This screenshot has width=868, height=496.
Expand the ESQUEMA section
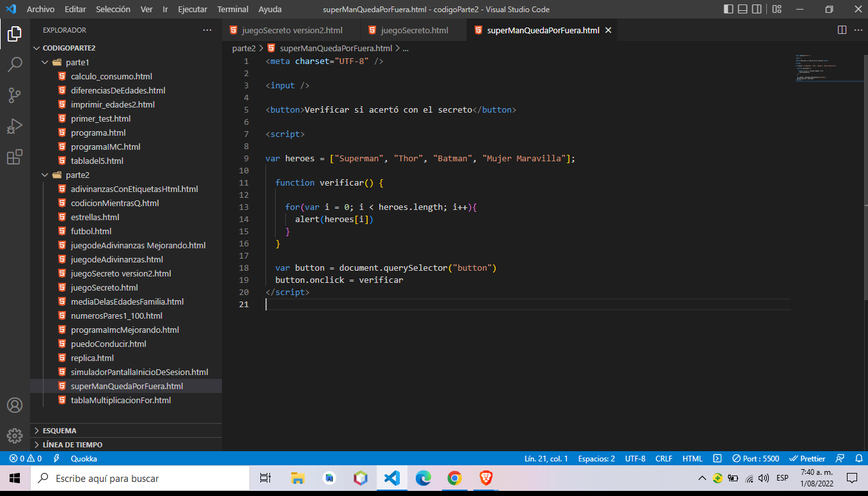(126, 431)
